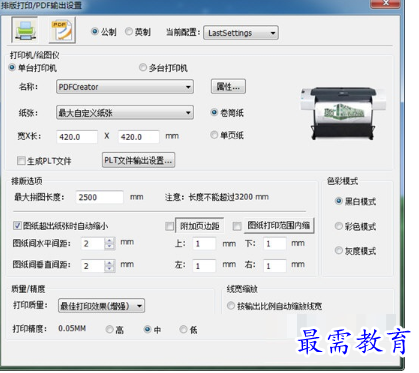Increase 图纸间垂直间距 with up arrow

[x=109, y=263]
